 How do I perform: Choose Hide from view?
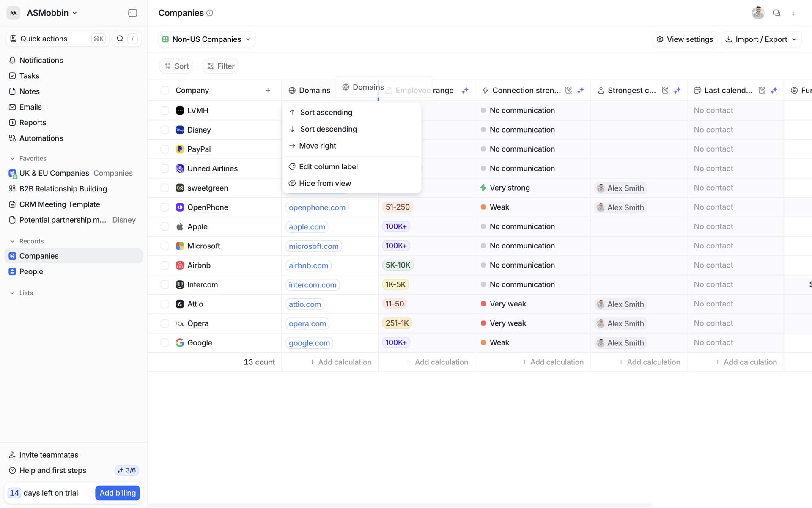point(351,183)
